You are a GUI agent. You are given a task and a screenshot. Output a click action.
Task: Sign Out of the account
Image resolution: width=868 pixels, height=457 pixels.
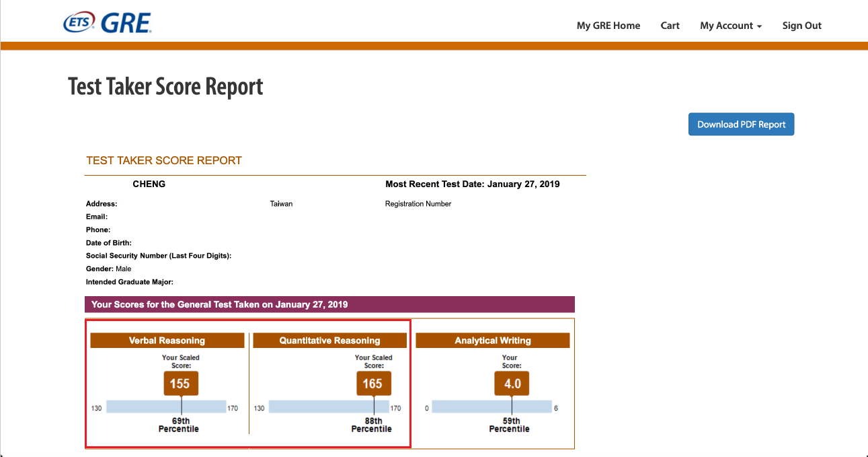click(801, 26)
